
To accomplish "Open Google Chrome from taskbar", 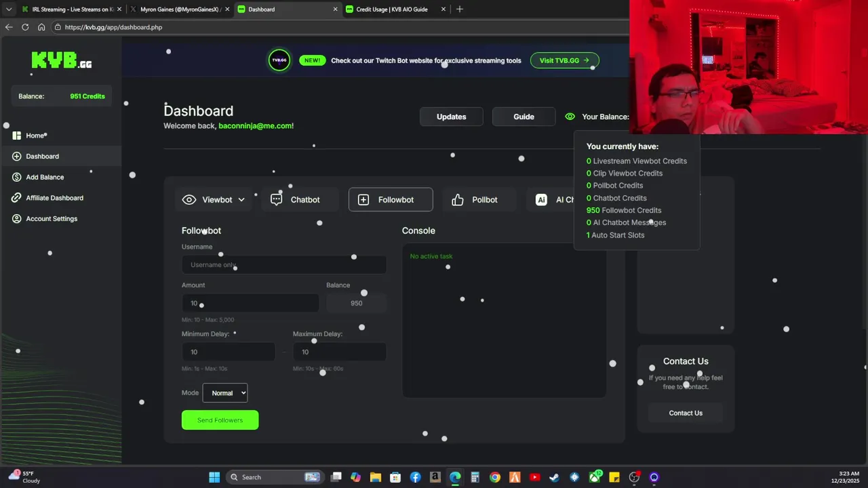I will (495, 477).
